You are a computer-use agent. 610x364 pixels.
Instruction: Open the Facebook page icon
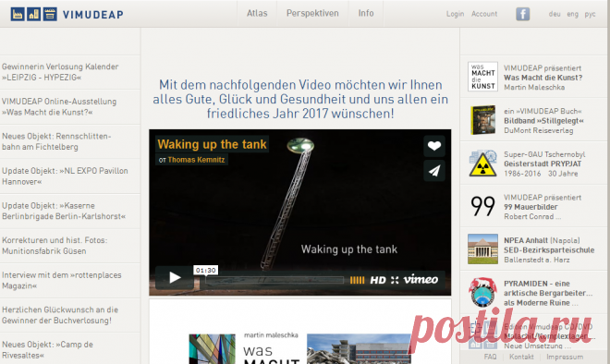pyautogui.click(x=523, y=14)
